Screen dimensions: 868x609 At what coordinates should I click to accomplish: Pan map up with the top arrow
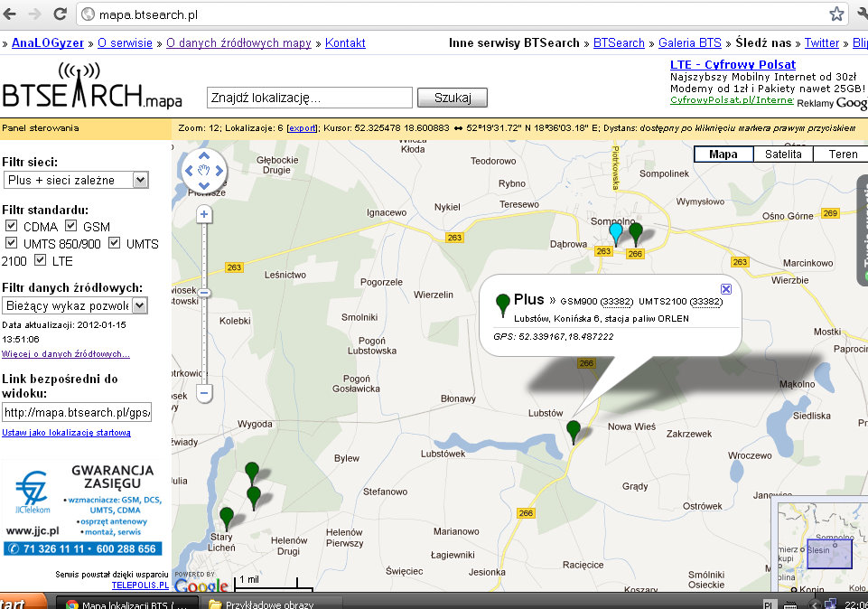point(204,156)
